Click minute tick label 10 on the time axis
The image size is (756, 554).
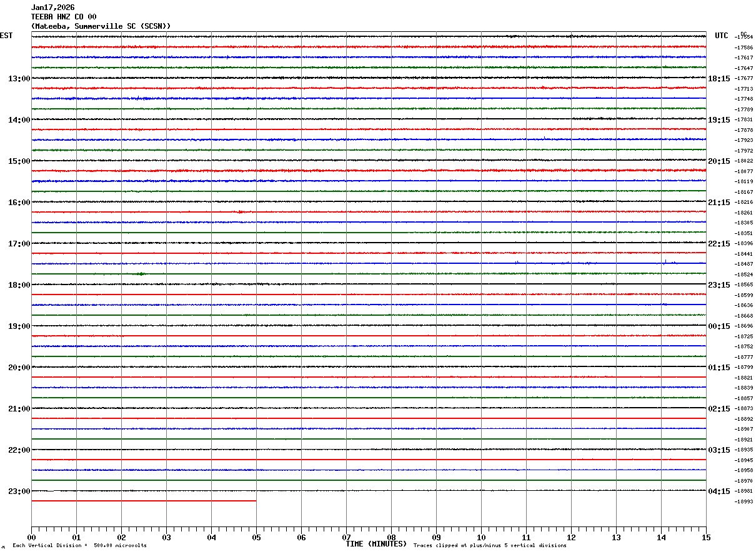coord(481,538)
